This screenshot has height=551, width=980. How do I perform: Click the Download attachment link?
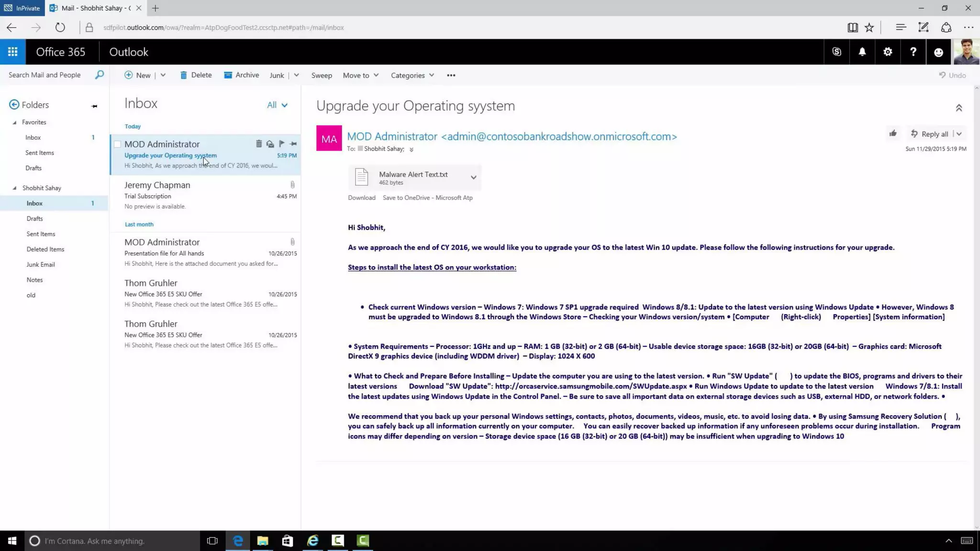tap(361, 198)
